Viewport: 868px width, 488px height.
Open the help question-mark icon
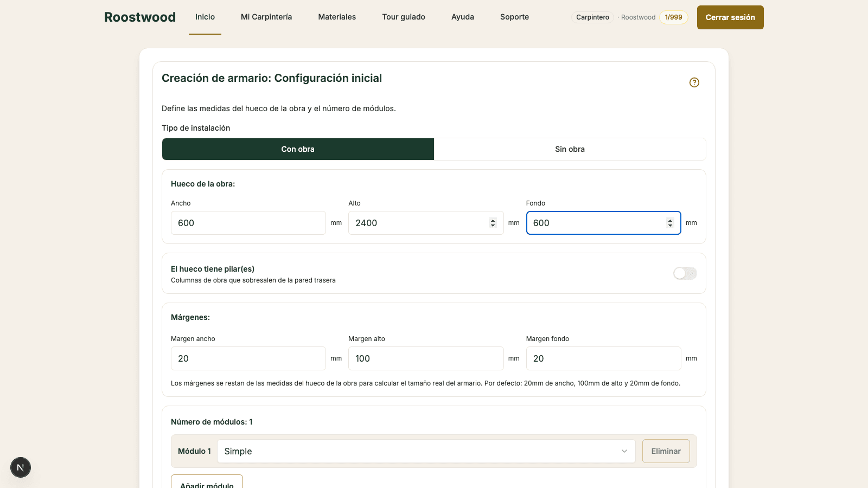(x=694, y=82)
